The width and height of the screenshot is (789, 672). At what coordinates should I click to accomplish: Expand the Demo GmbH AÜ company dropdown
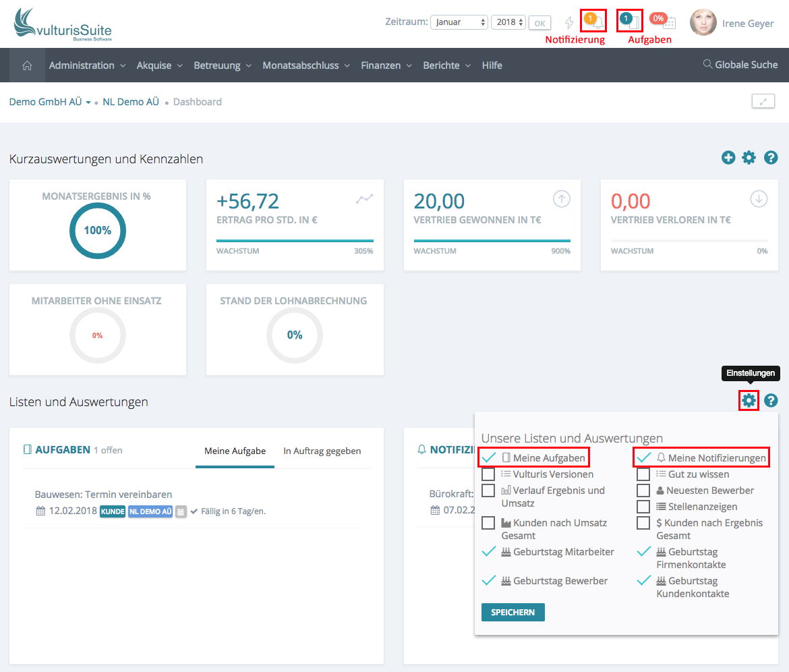50,102
